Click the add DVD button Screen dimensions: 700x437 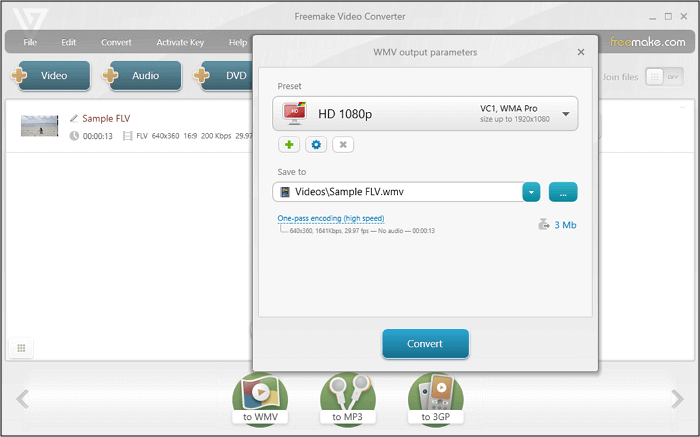[x=225, y=76]
